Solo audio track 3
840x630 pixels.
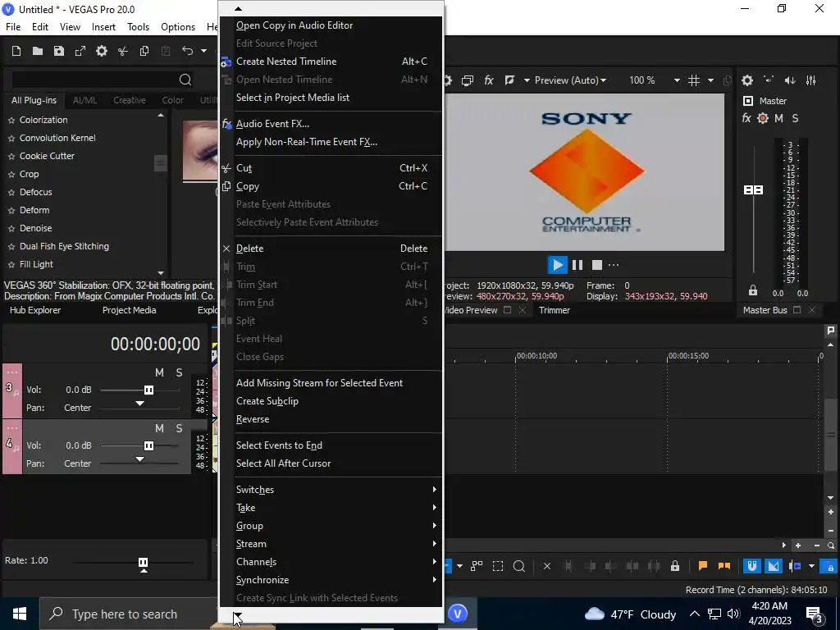179,372
